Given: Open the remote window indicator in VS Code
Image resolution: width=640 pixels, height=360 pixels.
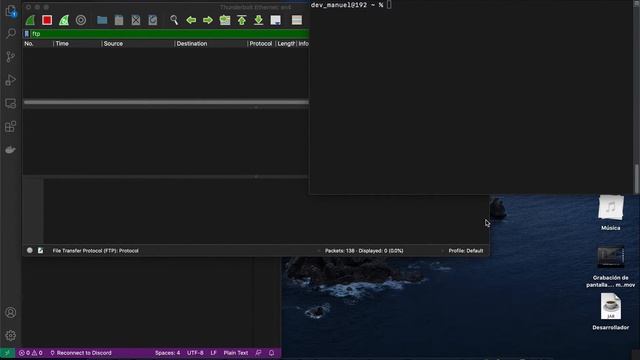Looking at the screenshot, I should [x=7, y=353].
